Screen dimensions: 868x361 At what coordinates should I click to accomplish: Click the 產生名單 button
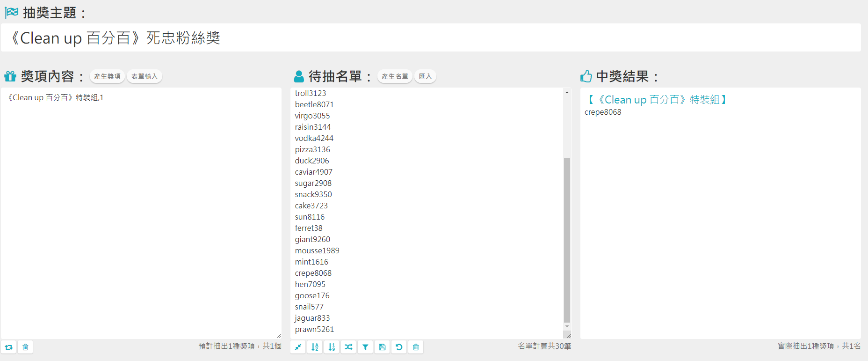coord(395,76)
